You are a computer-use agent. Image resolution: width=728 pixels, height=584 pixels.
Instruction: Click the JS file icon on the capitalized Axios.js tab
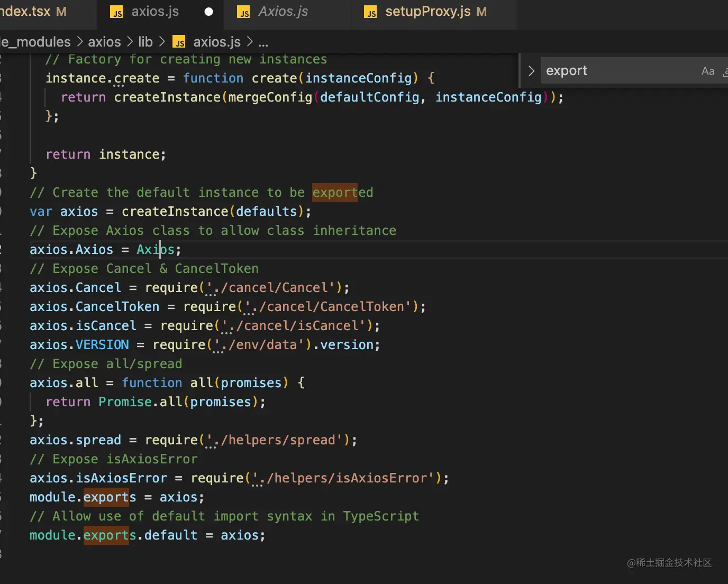[x=243, y=12]
